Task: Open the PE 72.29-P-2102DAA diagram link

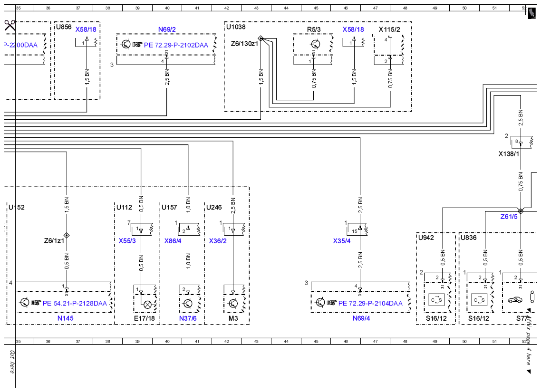Action: coord(176,45)
